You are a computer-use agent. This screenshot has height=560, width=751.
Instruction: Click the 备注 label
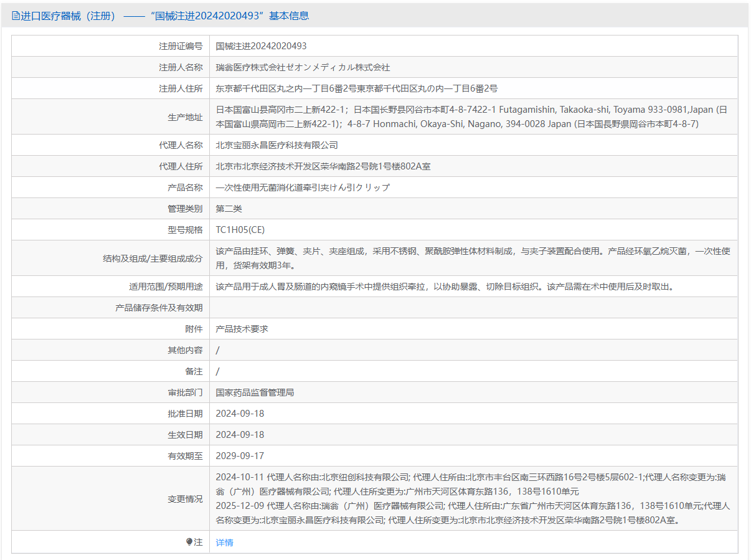click(194, 371)
